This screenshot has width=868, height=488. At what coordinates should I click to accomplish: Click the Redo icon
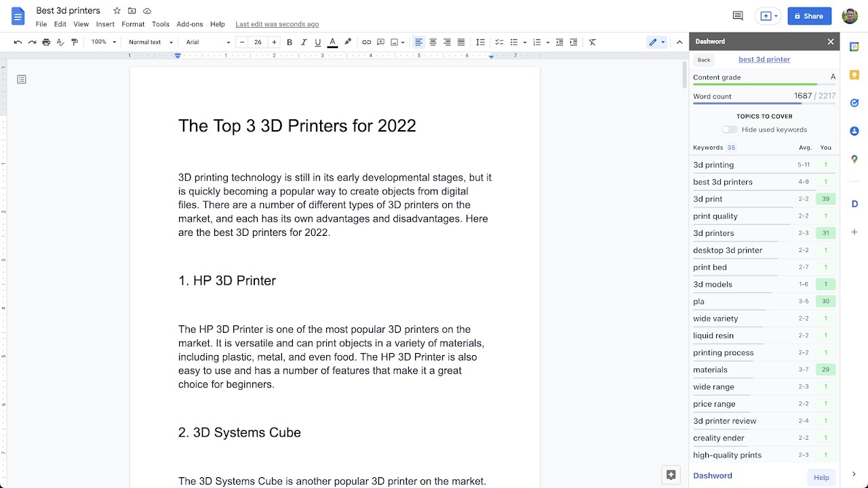32,42
